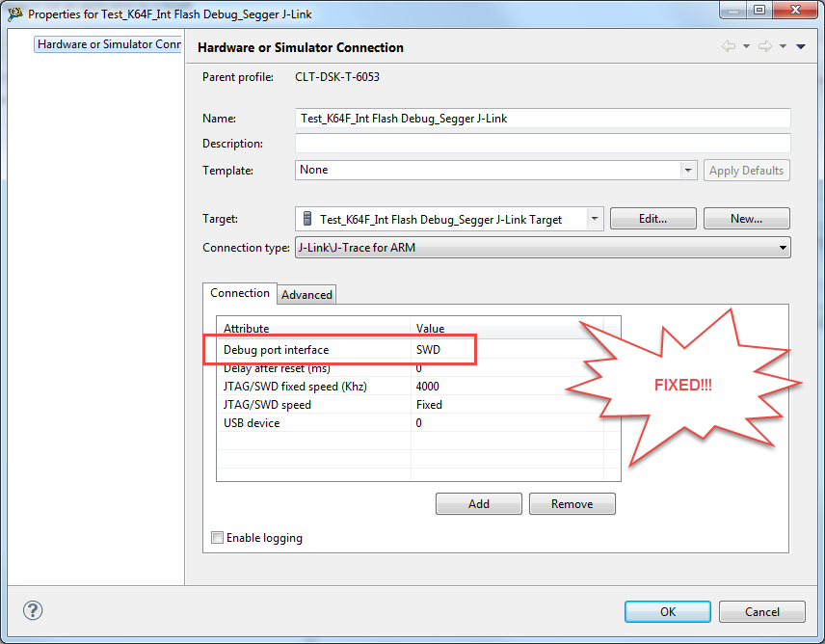Click the target device icon in Target combo

pos(307,219)
